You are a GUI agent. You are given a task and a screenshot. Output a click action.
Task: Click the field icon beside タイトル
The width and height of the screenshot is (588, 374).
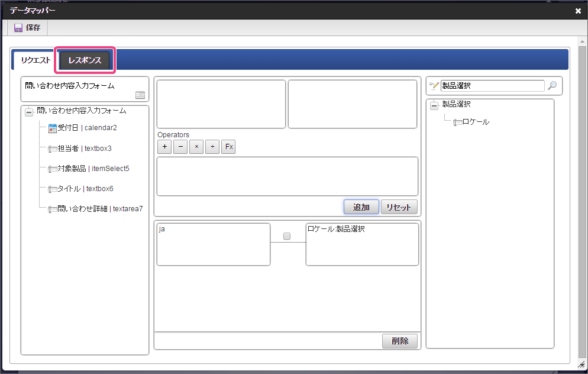53,189
